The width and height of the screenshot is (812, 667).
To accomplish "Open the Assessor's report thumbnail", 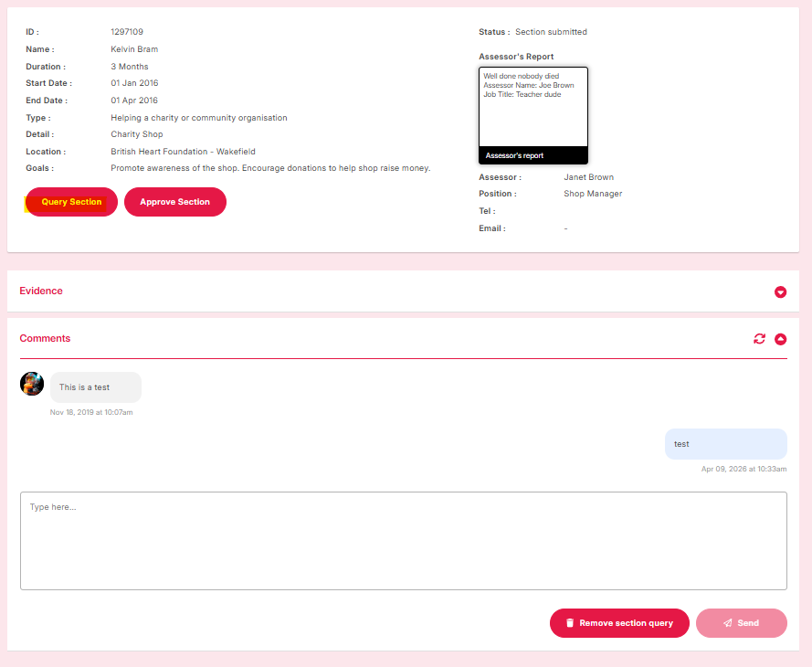I will tap(533, 106).
